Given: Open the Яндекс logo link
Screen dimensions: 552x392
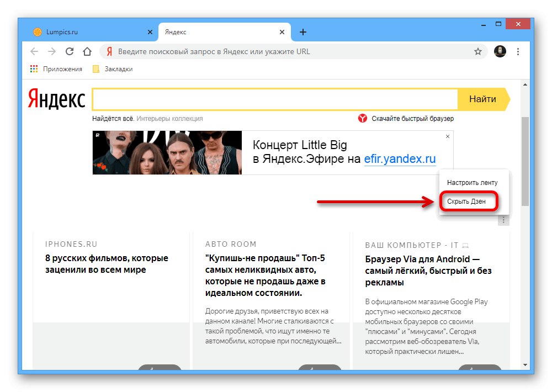Looking at the screenshot, I should click(56, 99).
